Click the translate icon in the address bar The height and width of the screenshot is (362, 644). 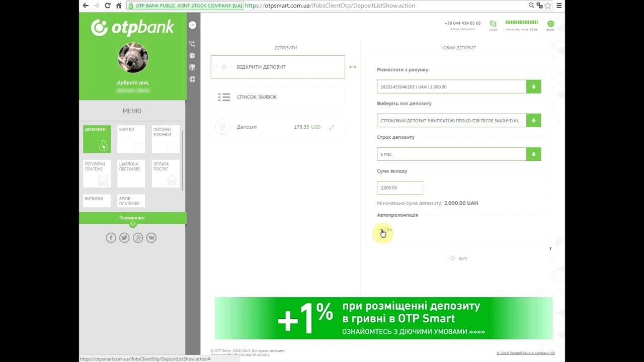point(539,6)
